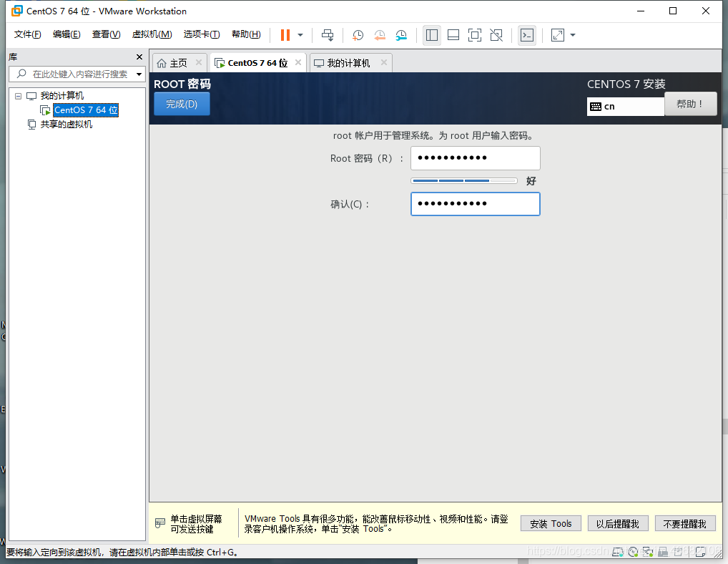
Task: Open the 编辑(E) menu
Action: point(67,34)
